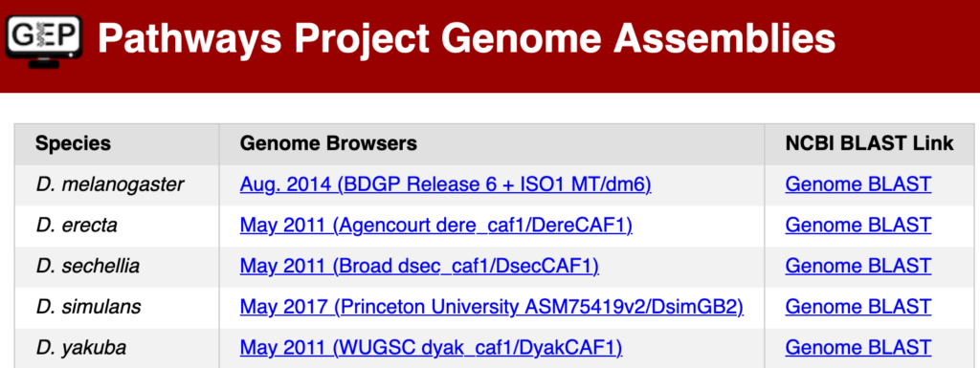This screenshot has height=368, width=980.
Task: Open Genome BLAST for D. erecta
Action: pos(858,226)
